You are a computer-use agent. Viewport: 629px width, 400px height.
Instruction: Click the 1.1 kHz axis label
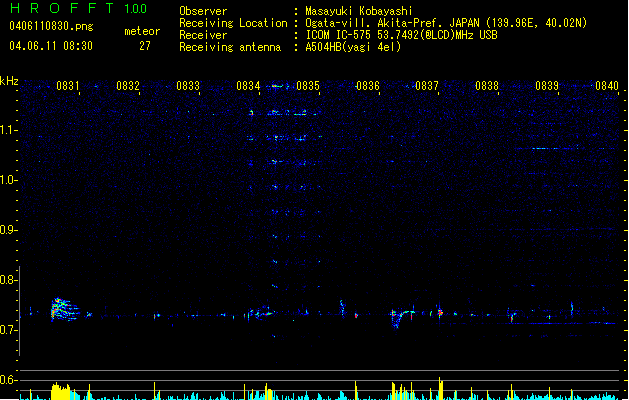click(8, 130)
